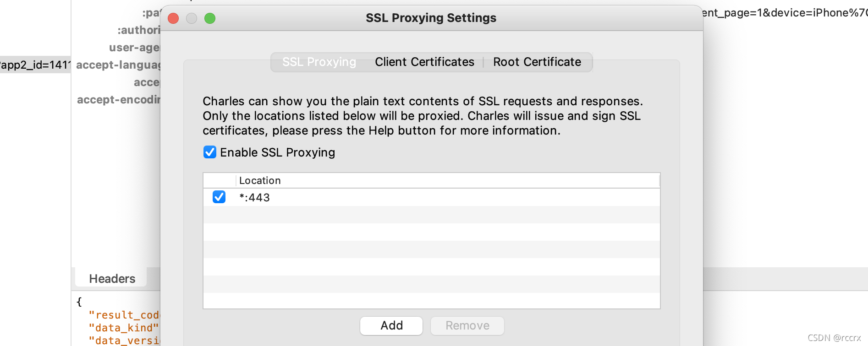Image resolution: width=868 pixels, height=346 pixels.
Task: Open the Headers tab in background window
Action: (x=112, y=279)
